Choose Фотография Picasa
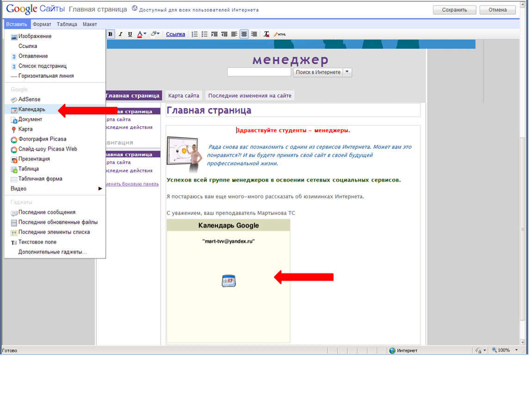 point(55,139)
